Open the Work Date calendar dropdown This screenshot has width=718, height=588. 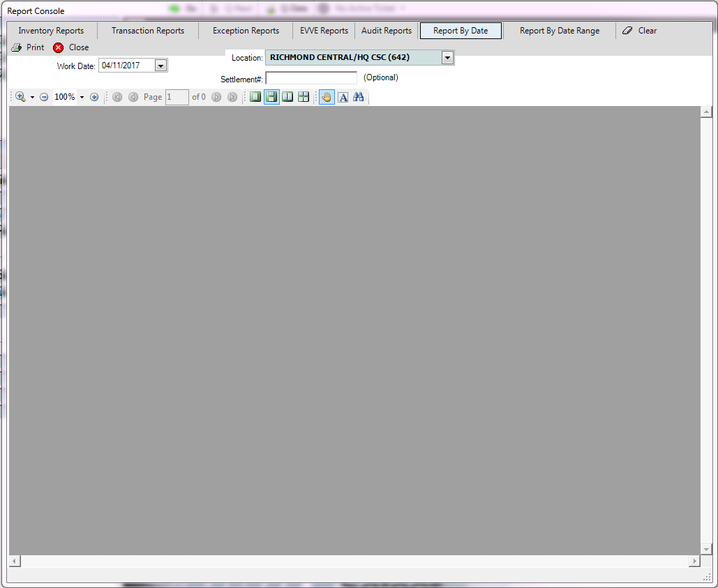tap(160, 65)
